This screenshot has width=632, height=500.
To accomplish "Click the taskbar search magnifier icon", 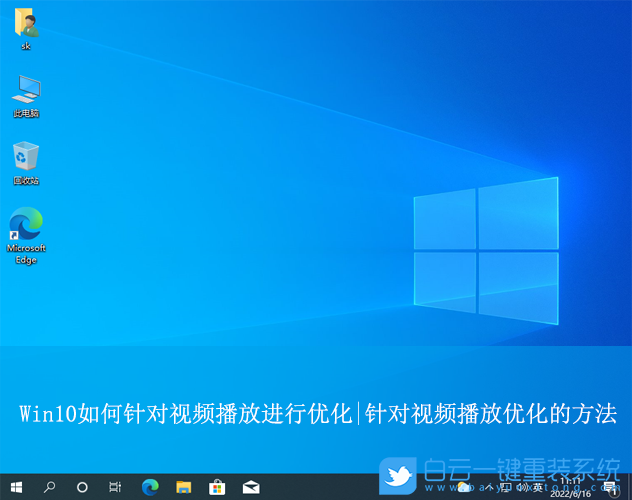I will coord(49,487).
